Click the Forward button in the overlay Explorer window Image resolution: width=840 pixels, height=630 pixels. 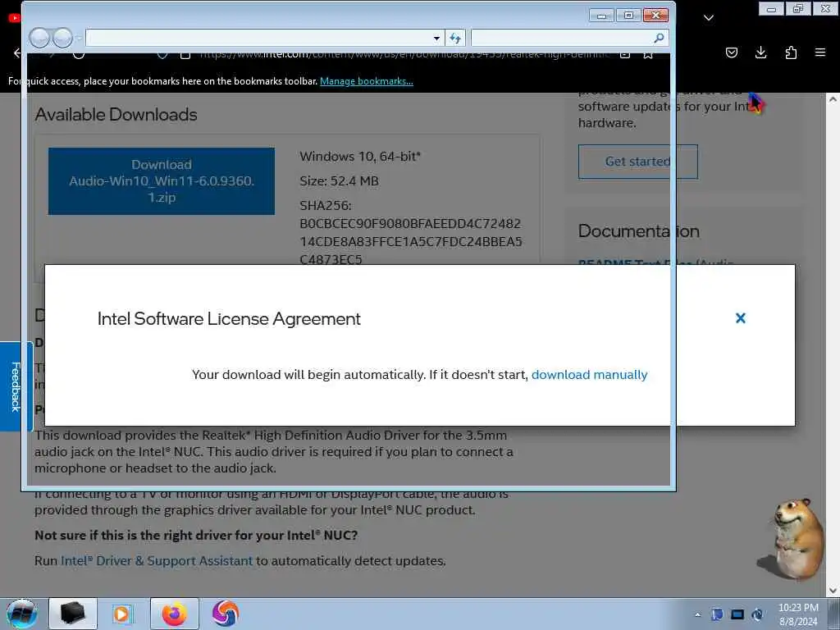[62, 38]
